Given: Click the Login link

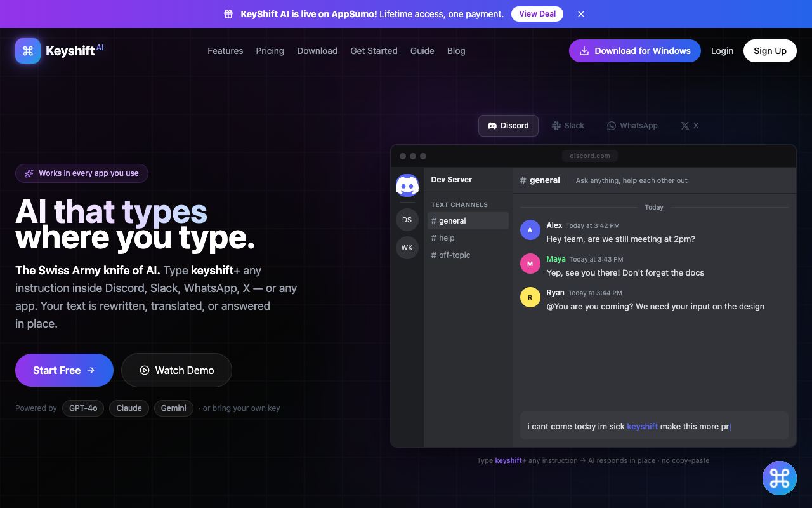Looking at the screenshot, I should pyautogui.click(x=722, y=51).
